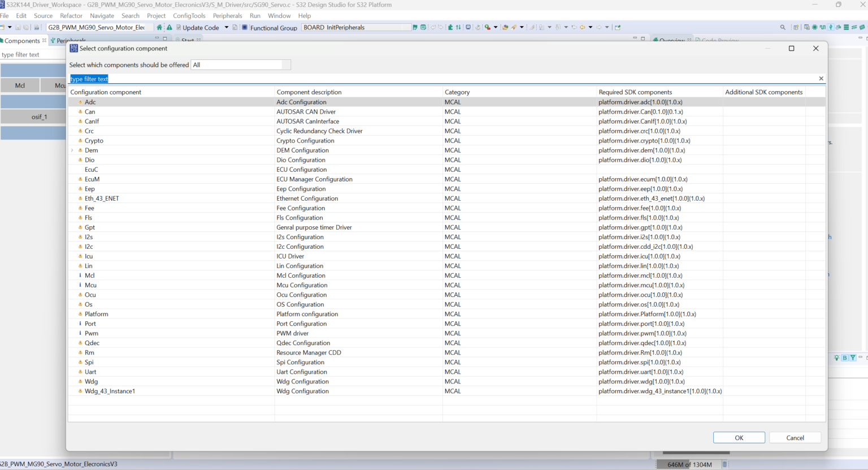This screenshot has width=868, height=470.
Task: Click the OK button
Action: click(739, 437)
